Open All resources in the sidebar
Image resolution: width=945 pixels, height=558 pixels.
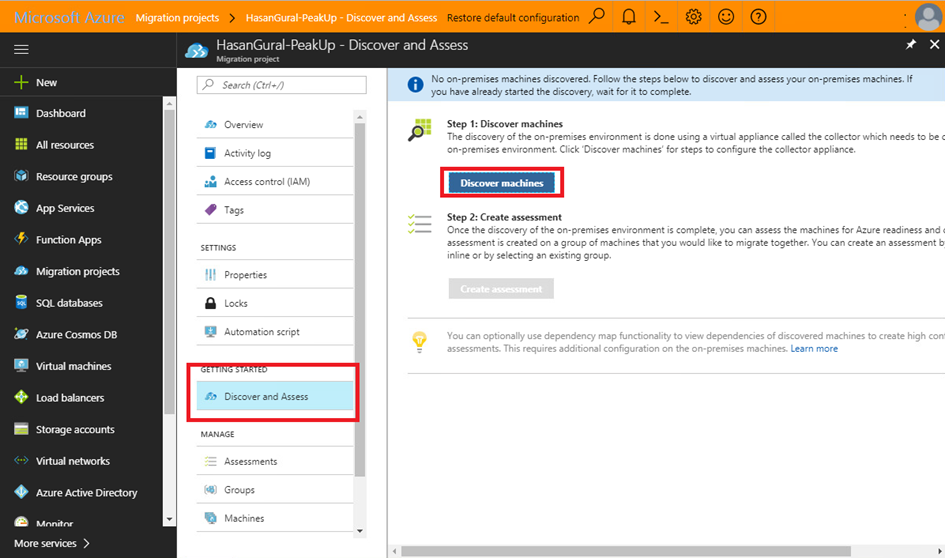click(64, 145)
